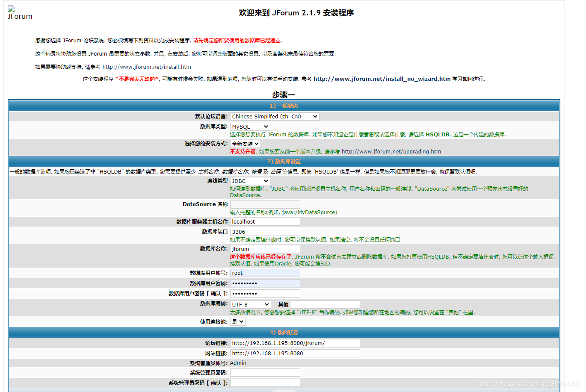Click the 1) 一般状态 section header
Viewport: 586px width, 392px height.
284,106
